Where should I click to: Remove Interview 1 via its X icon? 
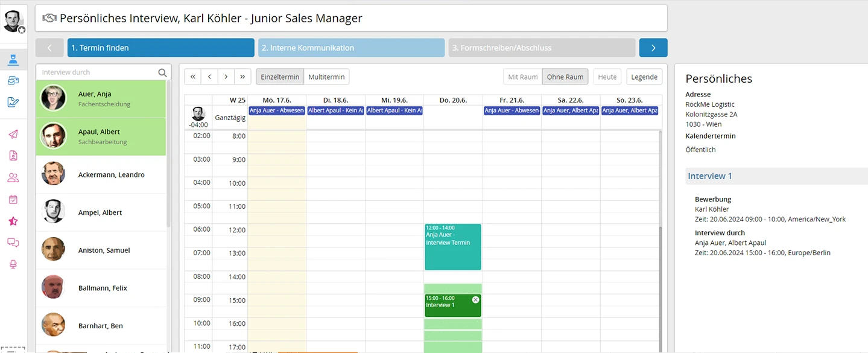point(475,300)
